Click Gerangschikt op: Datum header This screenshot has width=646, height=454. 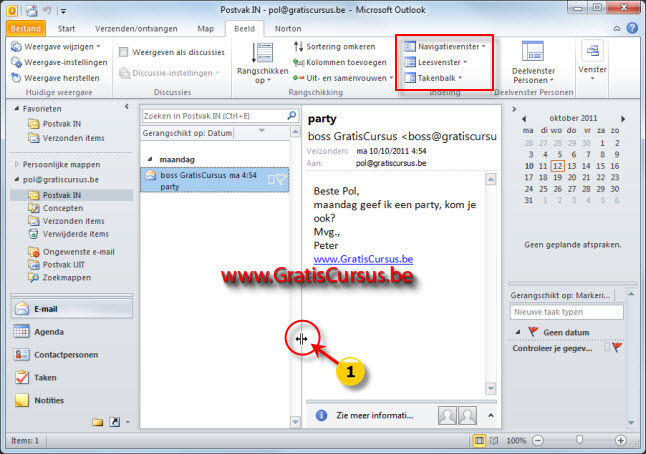coord(187,133)
